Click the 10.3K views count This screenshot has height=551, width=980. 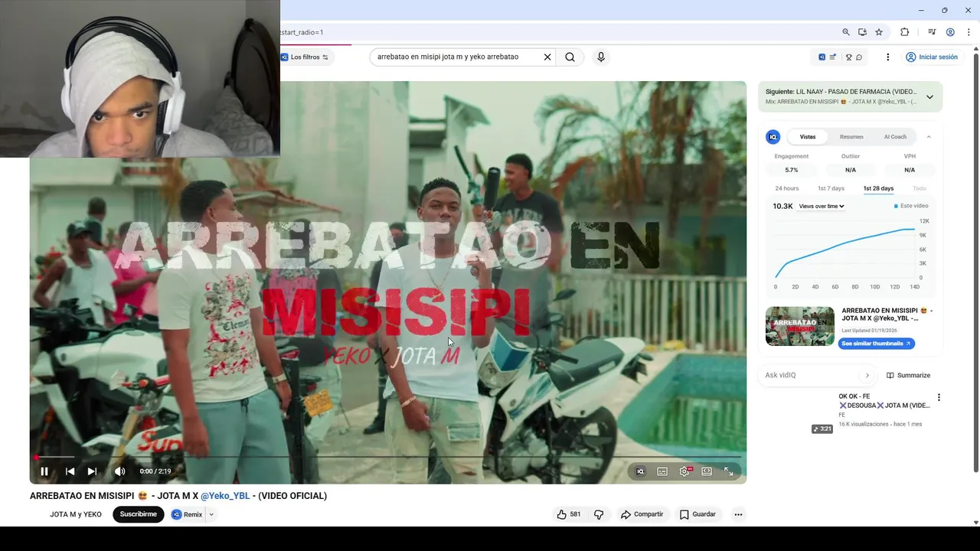[782, 207]
